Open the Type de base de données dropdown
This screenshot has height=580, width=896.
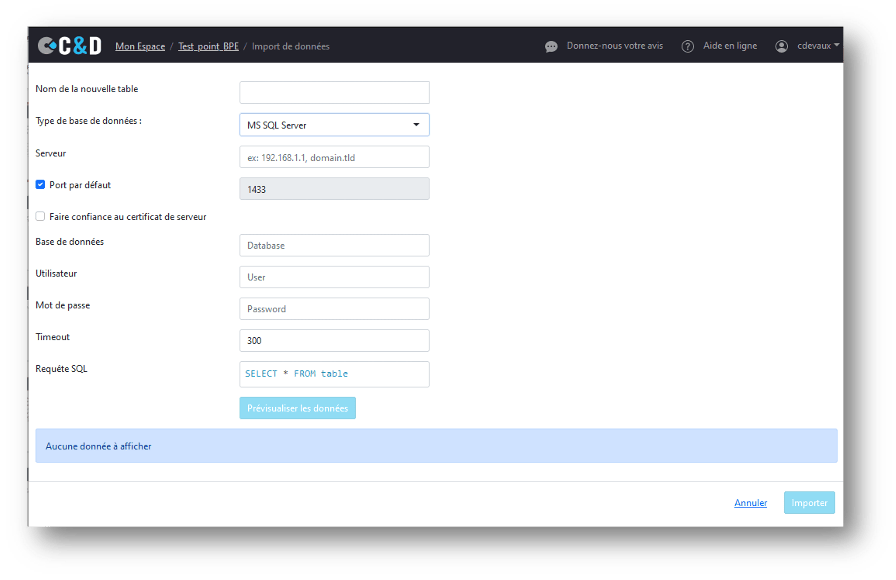click(x=334, y=125)
